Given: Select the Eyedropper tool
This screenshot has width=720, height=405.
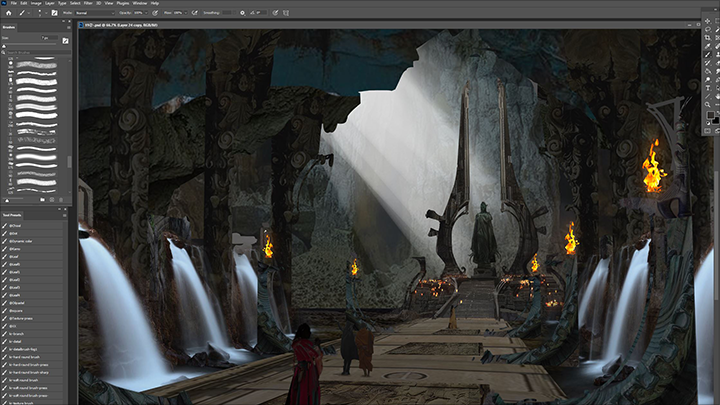Looking at the screenshot, I should point(708,46).
